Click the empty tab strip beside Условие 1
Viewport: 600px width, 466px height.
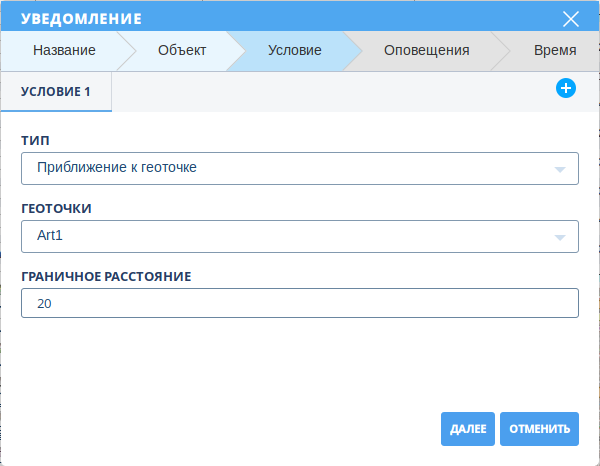click(x=330, y=91)
